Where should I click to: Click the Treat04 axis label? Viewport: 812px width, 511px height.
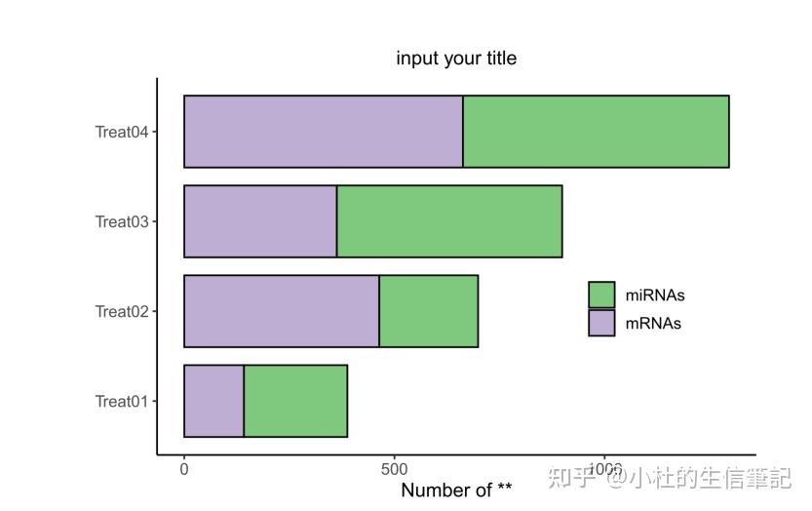[122, 133]
